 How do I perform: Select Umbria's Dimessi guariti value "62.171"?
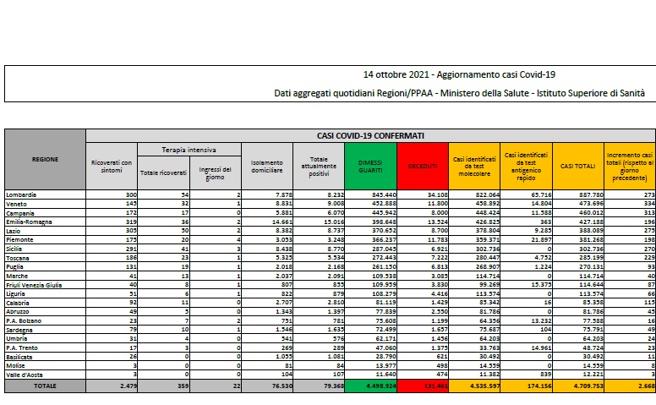click(385, 339)
